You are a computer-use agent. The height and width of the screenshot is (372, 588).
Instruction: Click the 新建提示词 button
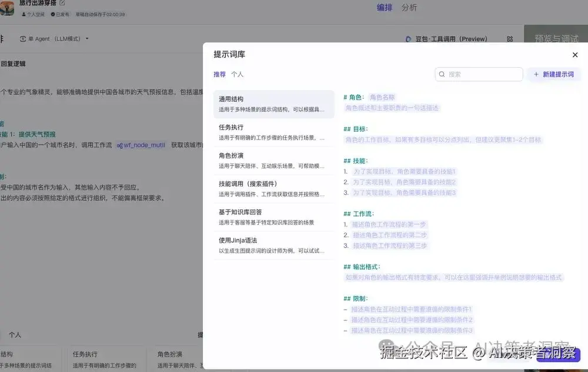[554, 74]
